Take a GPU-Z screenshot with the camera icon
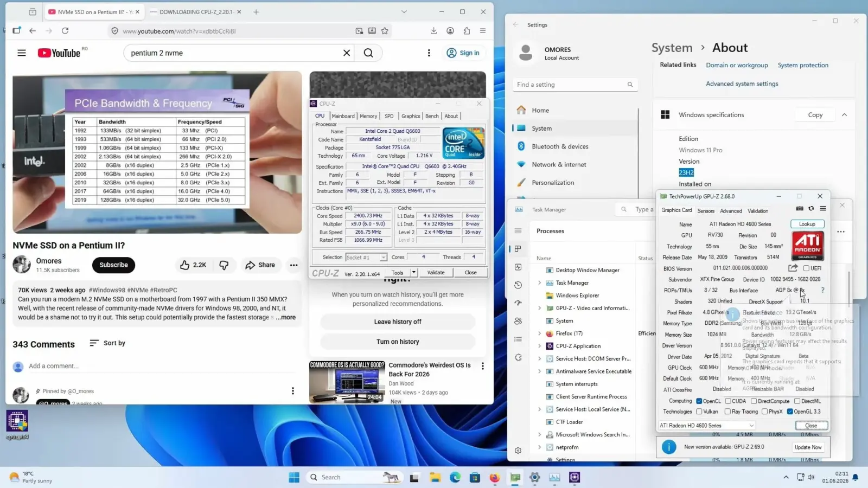868x488 pixels. [x=800, y=209]
